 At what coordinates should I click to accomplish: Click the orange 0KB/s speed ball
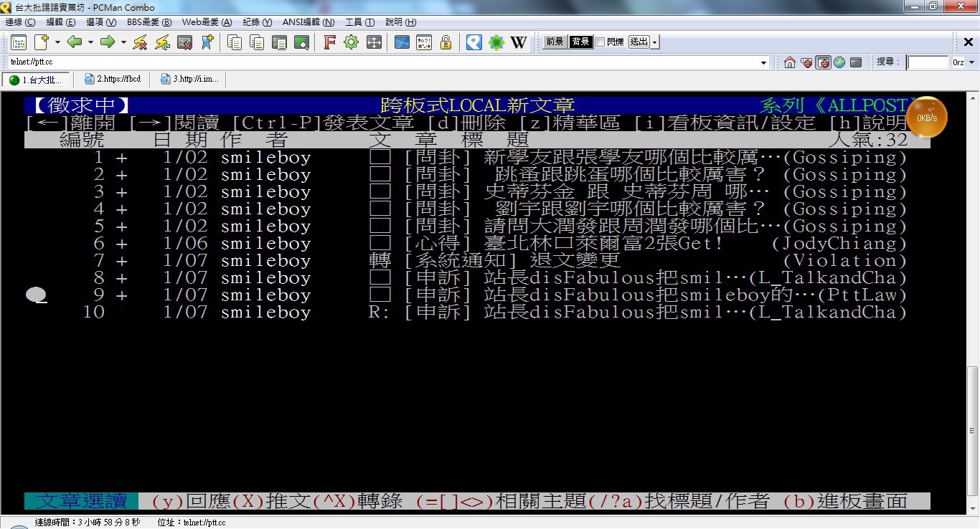coord(927,117)
